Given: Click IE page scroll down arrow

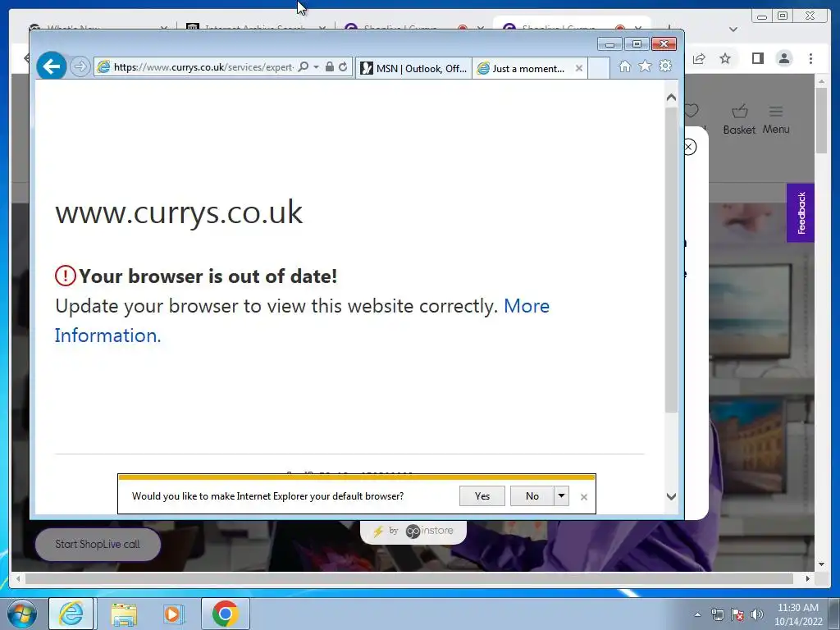Looking at the screenshot, I should pos(671,496).
